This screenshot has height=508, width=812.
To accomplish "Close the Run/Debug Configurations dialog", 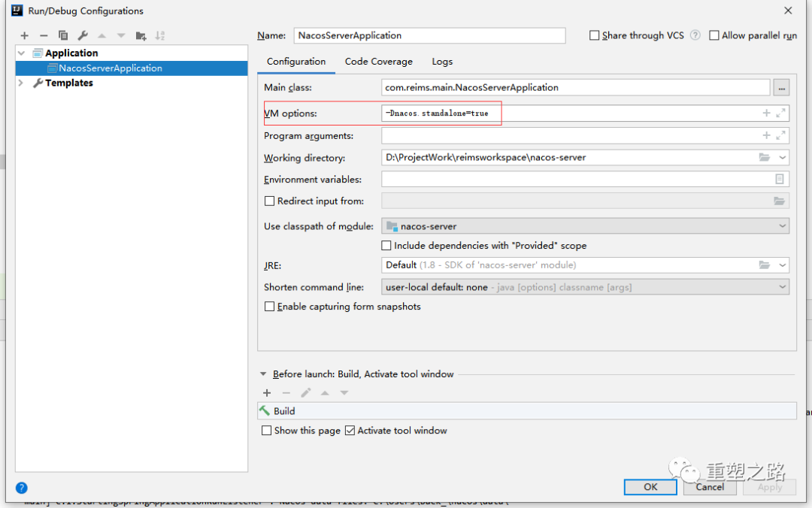I will [788, 11].
